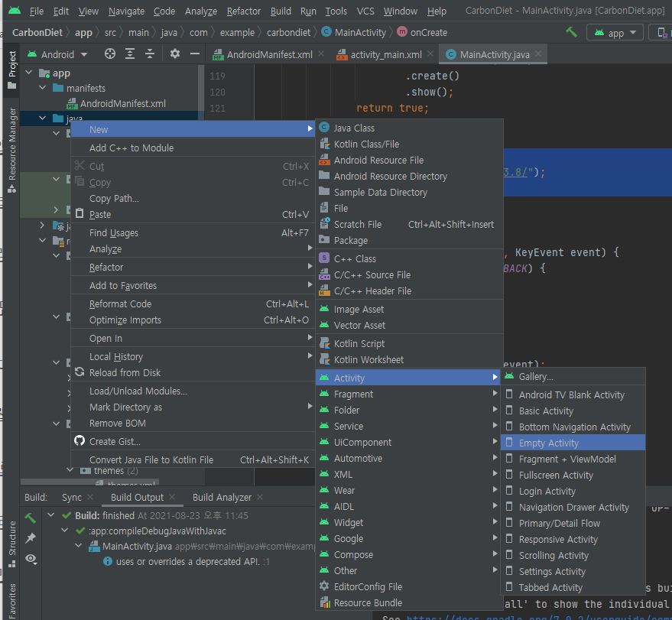Collapse the manifests folder node
The width and height of the screenshot is (672, 620).
click(x=42, y=88)
